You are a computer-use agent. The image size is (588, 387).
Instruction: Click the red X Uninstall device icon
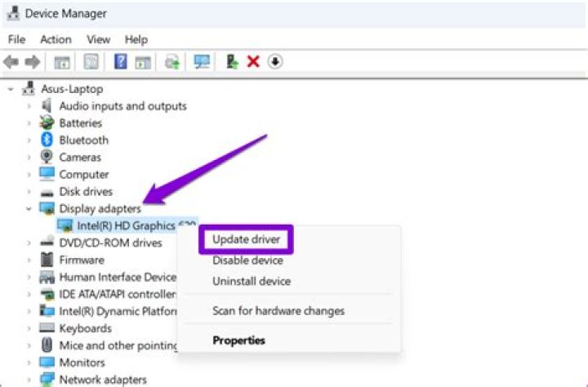point(253,61)
